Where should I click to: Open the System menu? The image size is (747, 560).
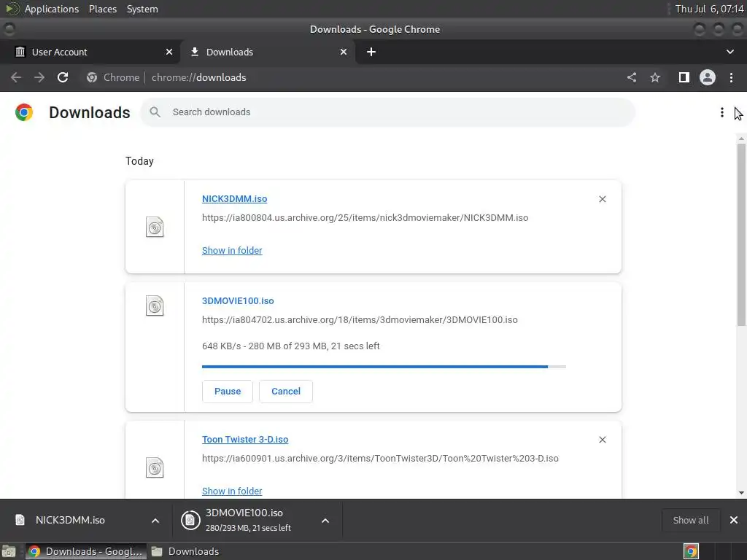pyautogui.click(x=142, y=9)
